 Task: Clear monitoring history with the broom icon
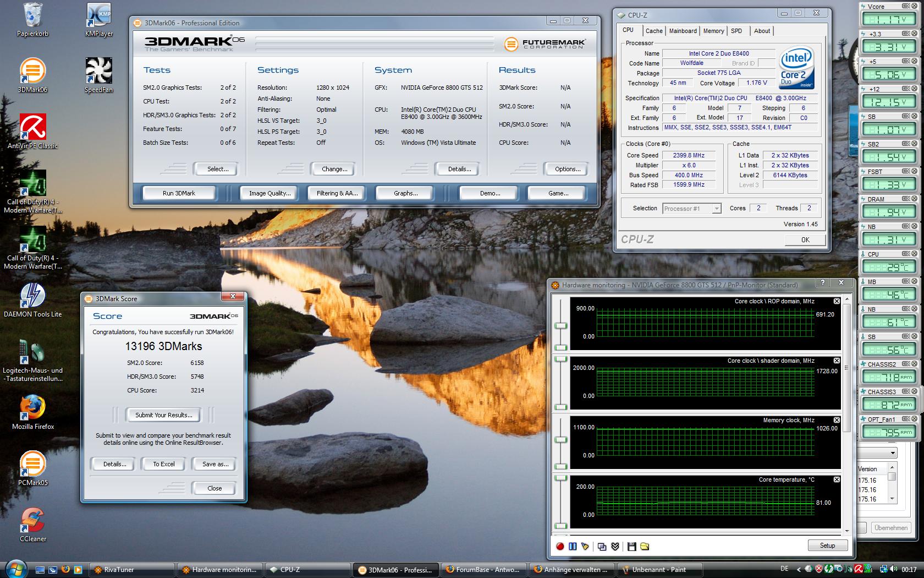click(585, 546)
